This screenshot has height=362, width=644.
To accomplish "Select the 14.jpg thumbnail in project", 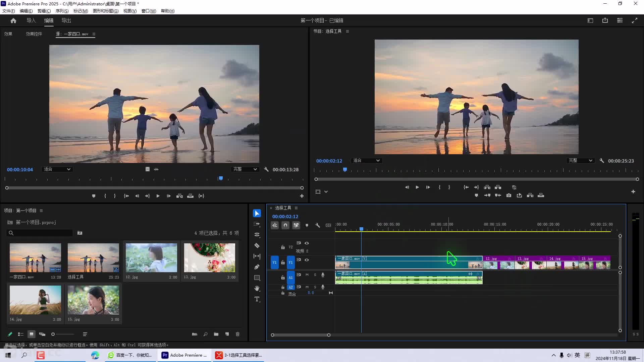I will [x=35, y=300].
